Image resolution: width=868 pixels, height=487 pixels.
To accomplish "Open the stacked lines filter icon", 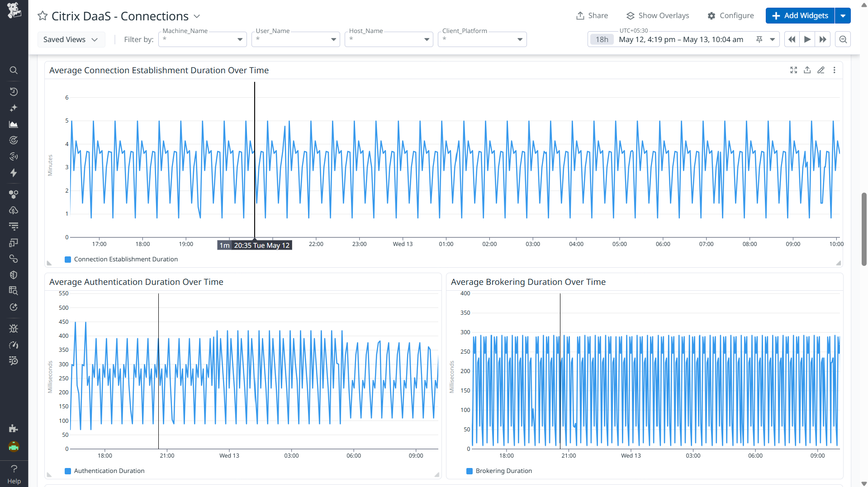I will coord(14,226).
